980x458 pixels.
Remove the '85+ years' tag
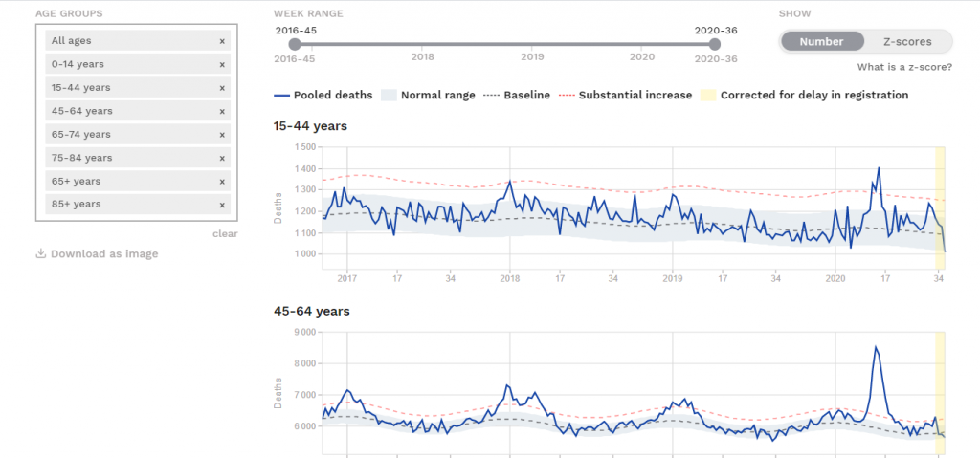point(222,205)
